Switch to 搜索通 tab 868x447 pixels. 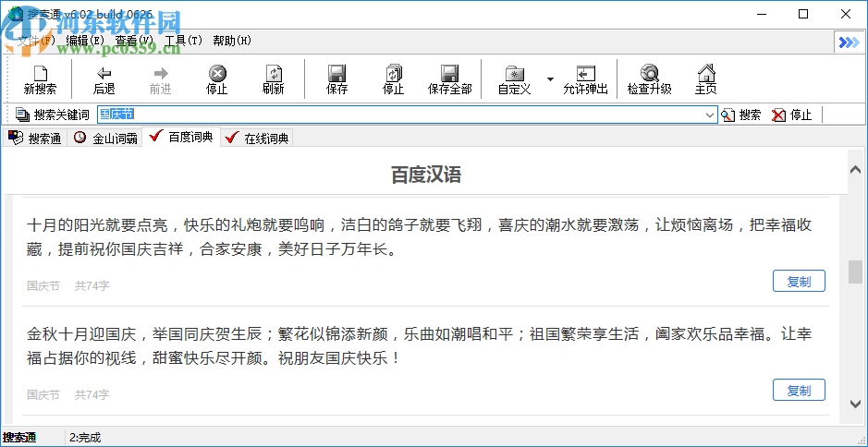(35, 138)
